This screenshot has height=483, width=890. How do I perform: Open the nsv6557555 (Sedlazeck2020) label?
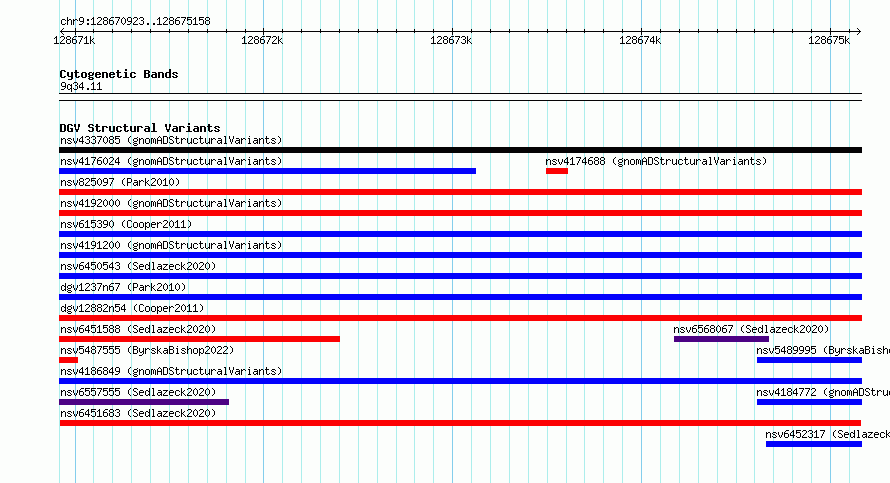[x=138, y=392]
